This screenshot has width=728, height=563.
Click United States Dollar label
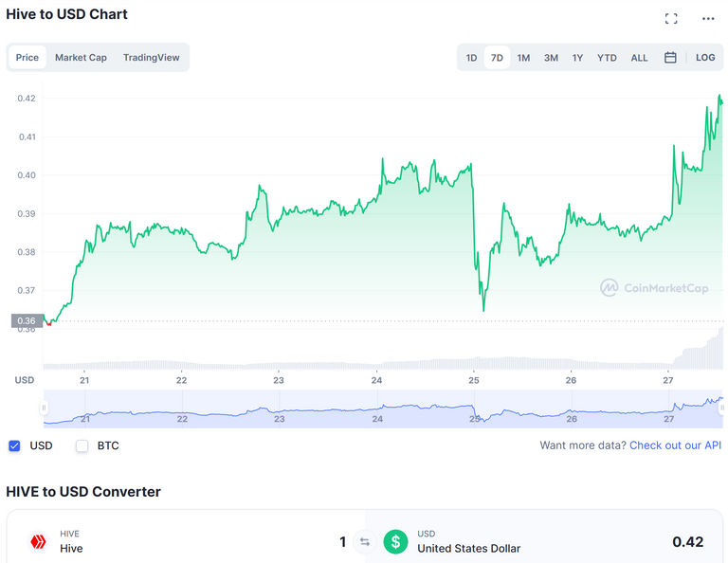[x=469, y=549]
